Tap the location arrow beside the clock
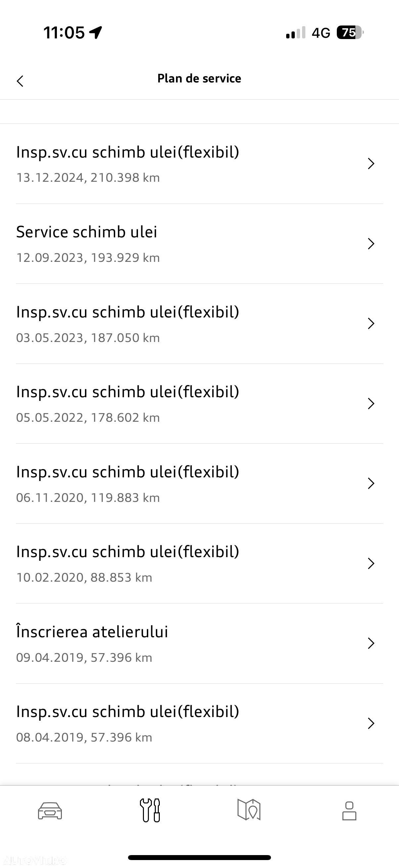This screenshot has width=399, height=868. [96, 33]
